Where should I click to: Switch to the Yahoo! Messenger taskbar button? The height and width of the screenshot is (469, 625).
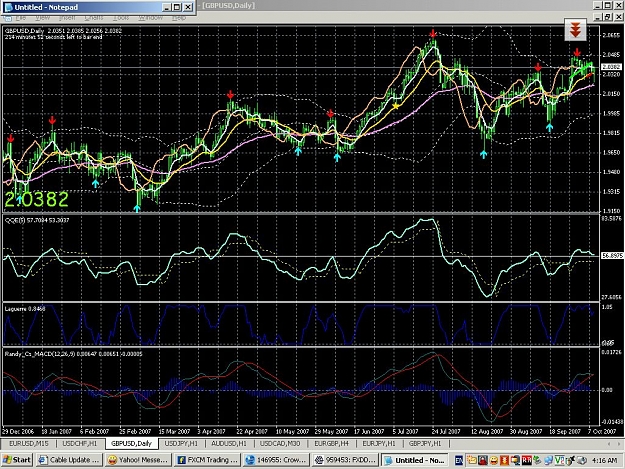tap(138, 460)
